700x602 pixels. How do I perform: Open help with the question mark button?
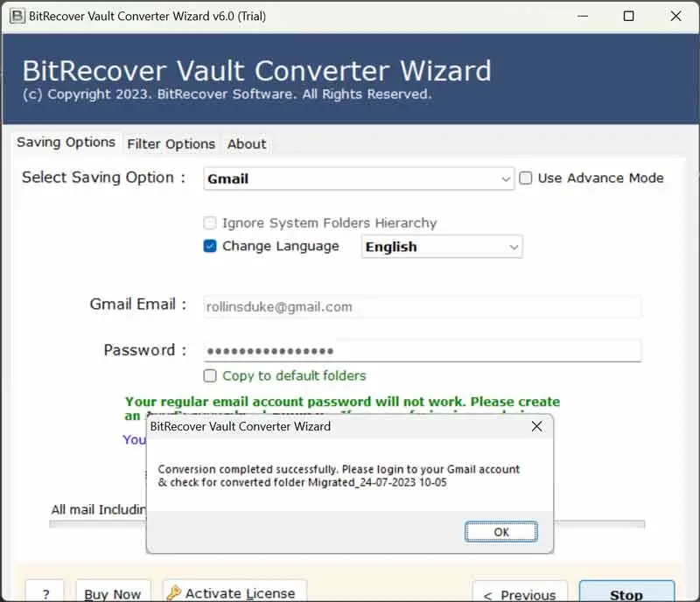click(x=44, y=593)
